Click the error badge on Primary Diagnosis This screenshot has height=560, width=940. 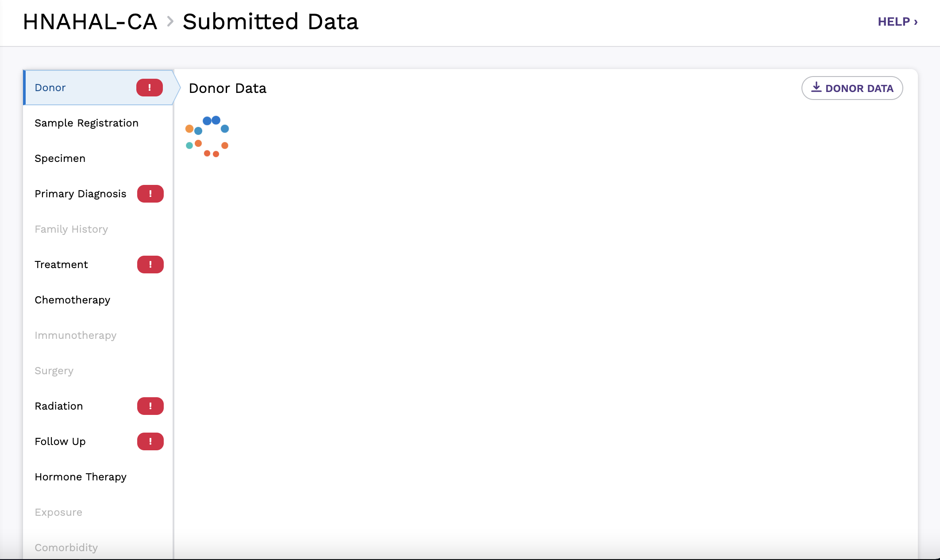tap(150, 193)
